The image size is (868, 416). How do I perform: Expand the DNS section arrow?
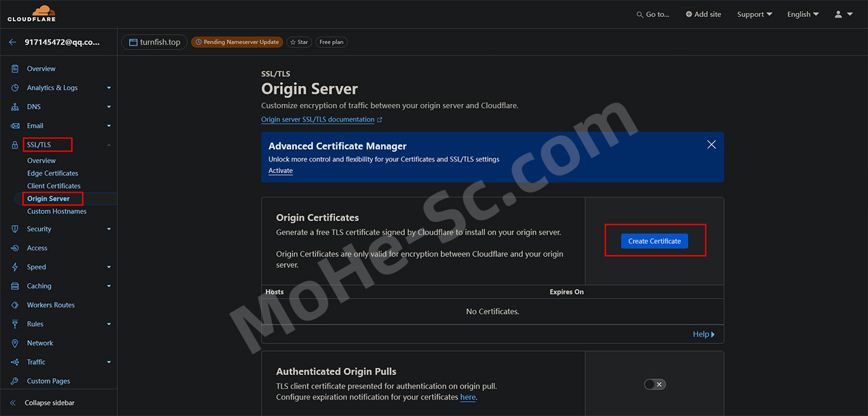point(108,107)
